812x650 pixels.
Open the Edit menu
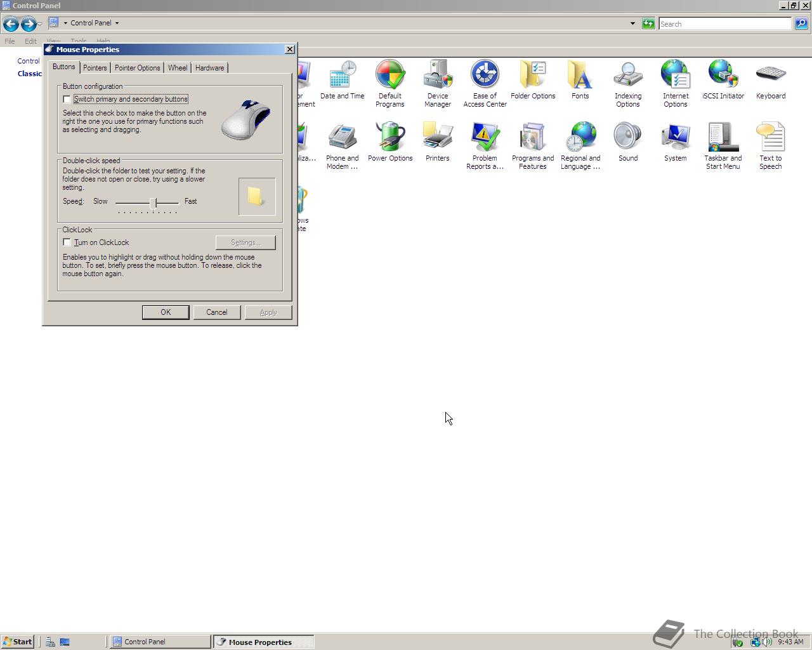(30, 41)
